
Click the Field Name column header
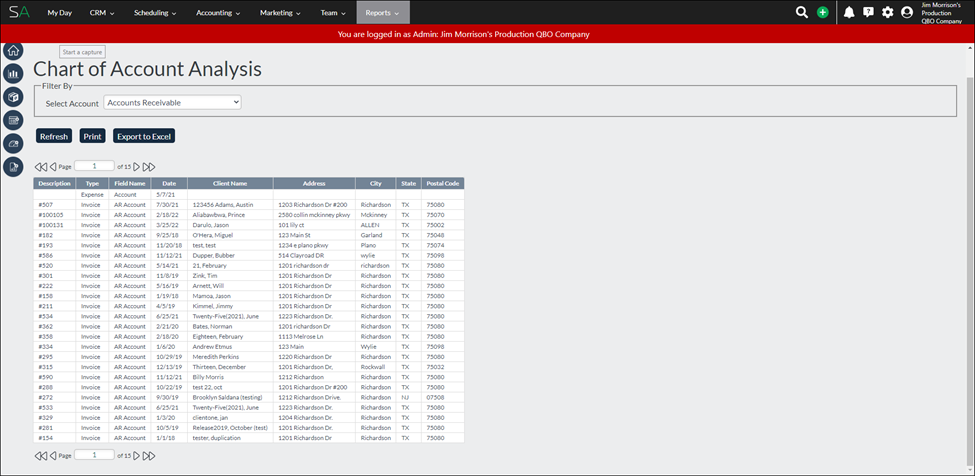click(129, 183)
